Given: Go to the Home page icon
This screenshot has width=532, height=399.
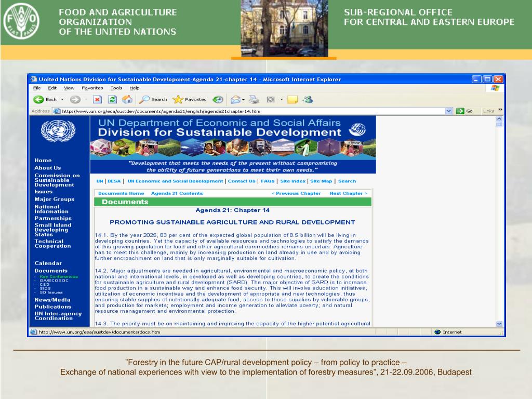Looking at the screenshot, I should point(127,99).
